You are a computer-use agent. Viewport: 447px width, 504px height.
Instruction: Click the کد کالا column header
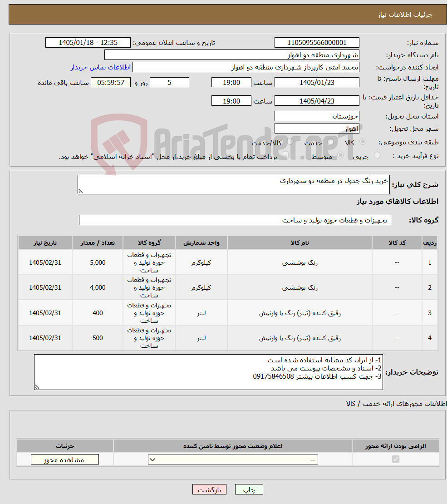pos(397,242)
